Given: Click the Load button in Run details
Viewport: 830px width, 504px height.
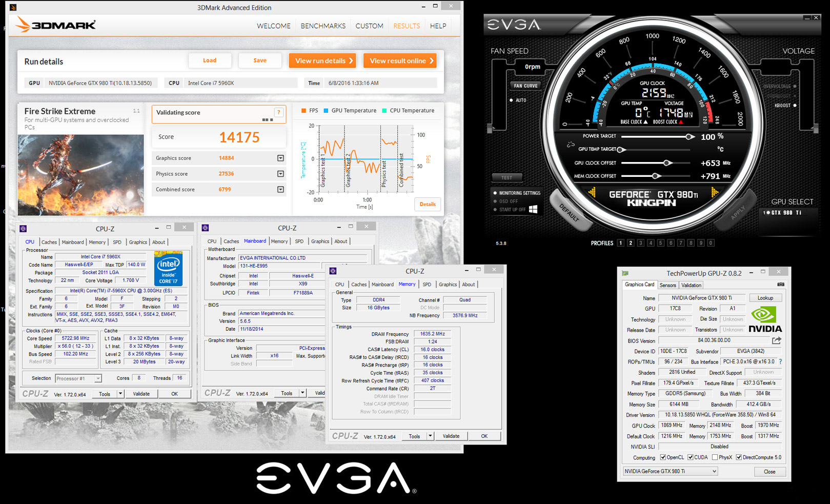Looking at the screenshot, I should (210, 61).
